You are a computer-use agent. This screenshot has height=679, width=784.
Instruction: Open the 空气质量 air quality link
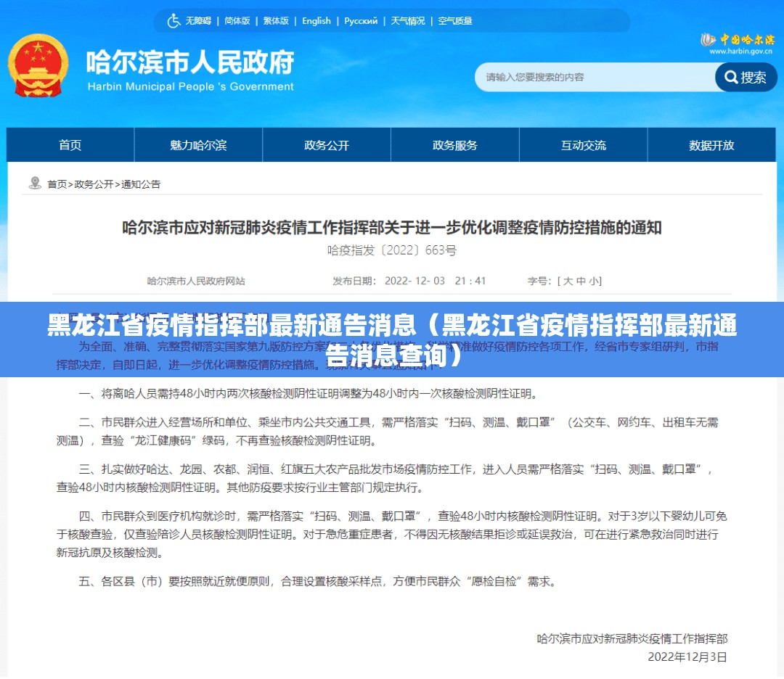click(455, 21)
